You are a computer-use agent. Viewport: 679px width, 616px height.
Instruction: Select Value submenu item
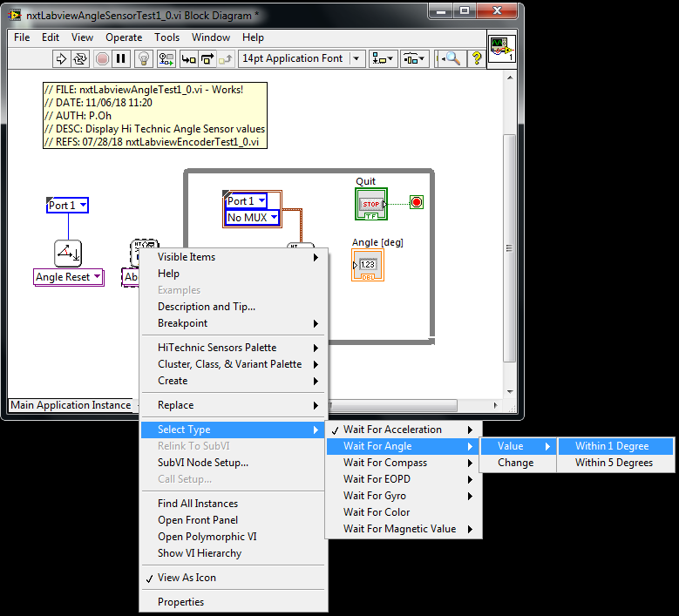coord(518,446)
